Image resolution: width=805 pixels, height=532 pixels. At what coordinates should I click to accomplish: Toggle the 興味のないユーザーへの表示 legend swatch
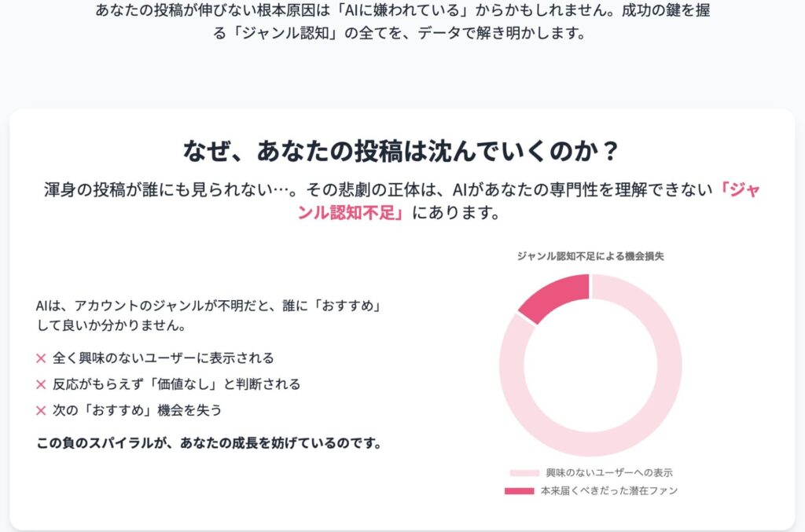click(x=524, y=472)
